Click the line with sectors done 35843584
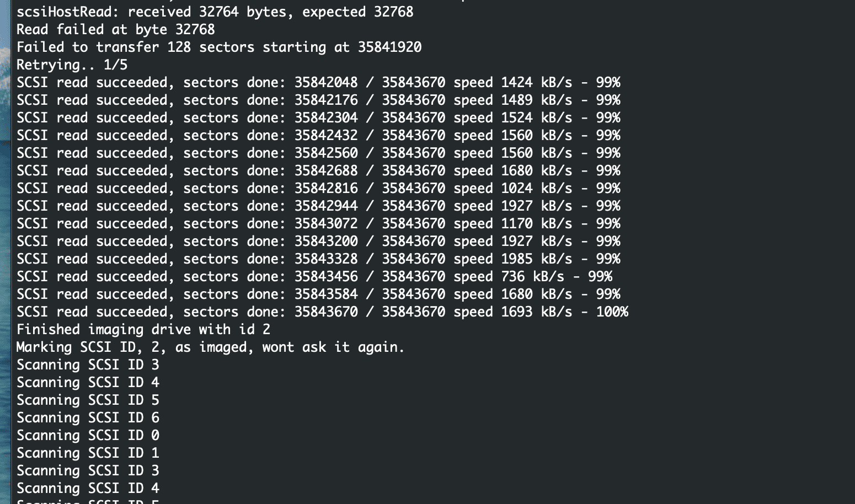Image resolution: width=855 pixels, height=504 pixels. coord(318,294)
